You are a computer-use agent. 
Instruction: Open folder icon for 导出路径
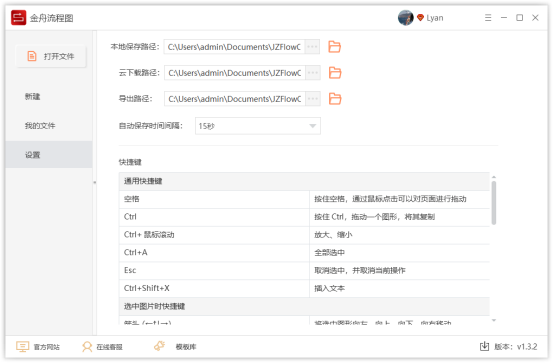tap(335, 99)
